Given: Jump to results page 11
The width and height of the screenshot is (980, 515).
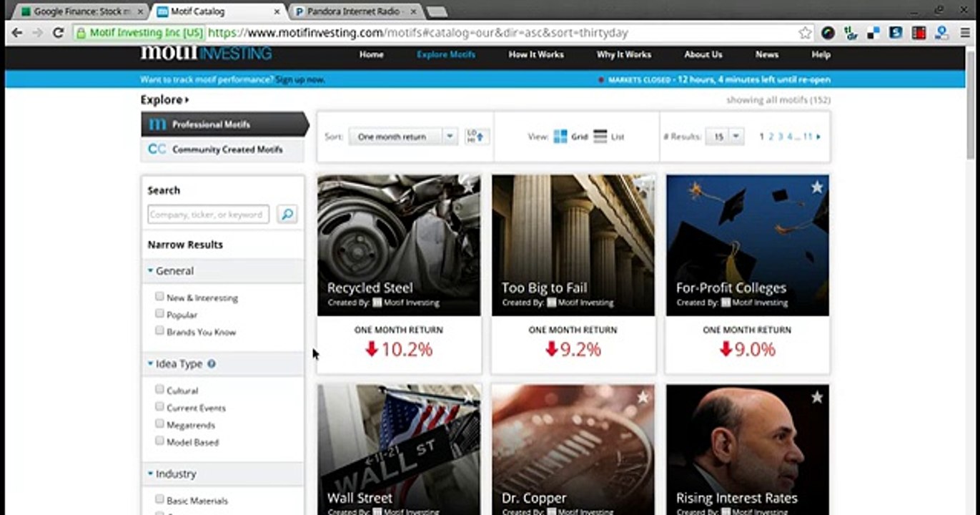Looking at the screenshot, I should tap(808, 137).
